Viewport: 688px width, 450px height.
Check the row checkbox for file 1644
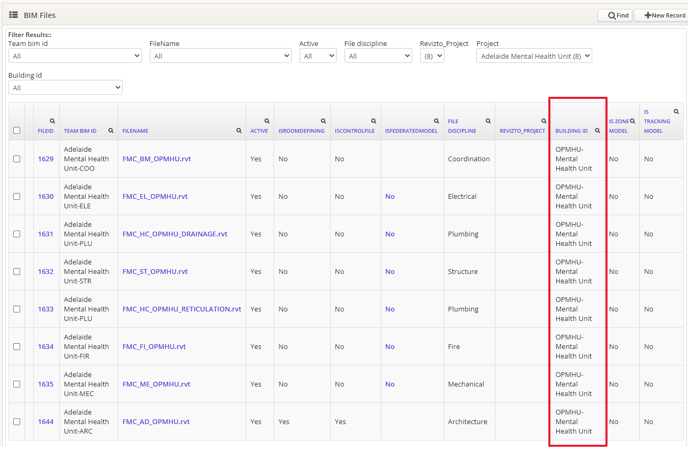pos(17,421)
